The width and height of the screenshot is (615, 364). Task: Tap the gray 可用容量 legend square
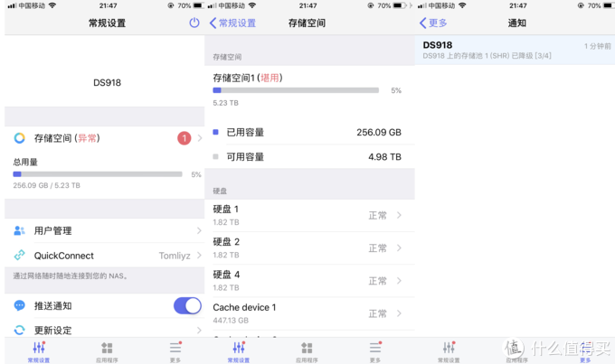point(215,157)
